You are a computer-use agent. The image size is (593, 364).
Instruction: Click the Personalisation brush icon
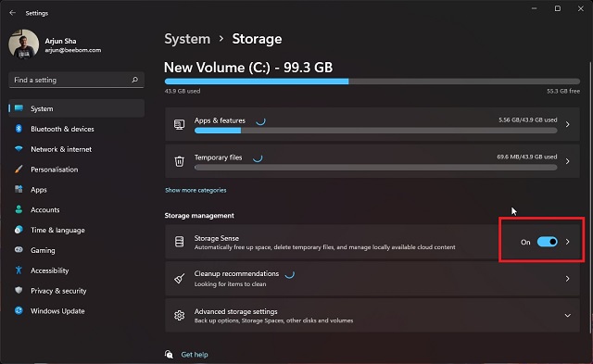19,169
